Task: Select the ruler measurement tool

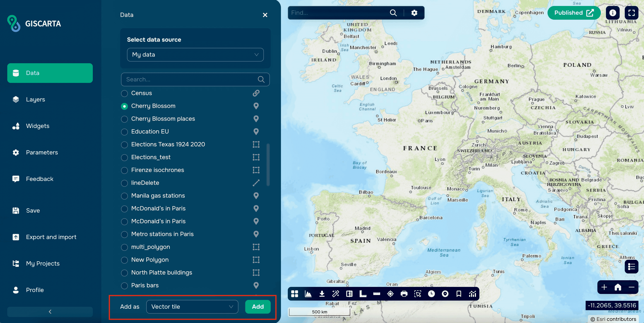Action: (377, 294)
